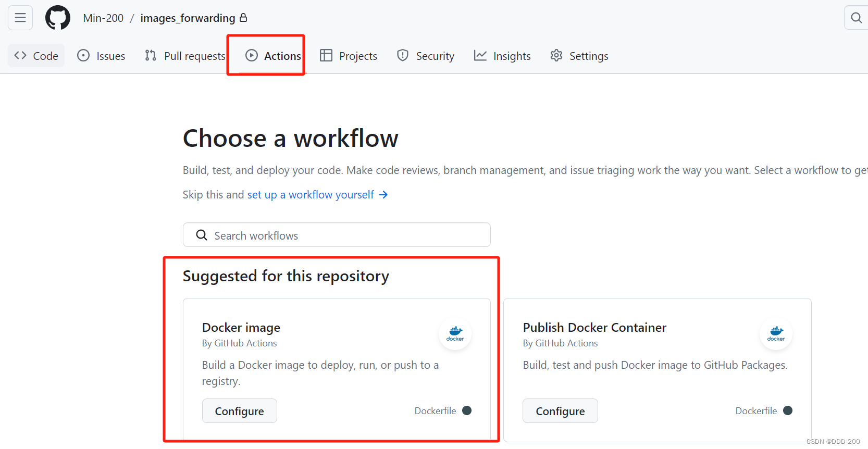Configure the Docker image workflow
The width and height of the screenshot is (868, 449).
coord(240,411)
